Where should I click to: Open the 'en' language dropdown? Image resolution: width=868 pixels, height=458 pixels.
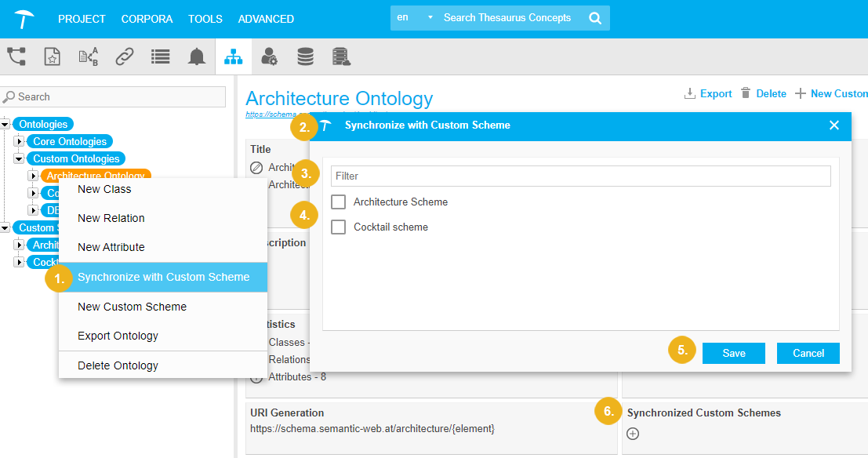pos(415,17)
